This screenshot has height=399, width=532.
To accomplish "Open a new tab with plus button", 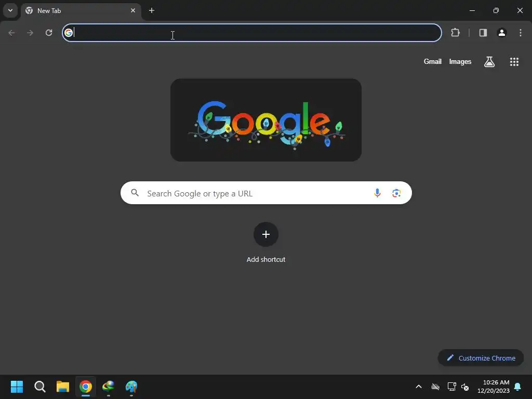I will tap(152, 10).
